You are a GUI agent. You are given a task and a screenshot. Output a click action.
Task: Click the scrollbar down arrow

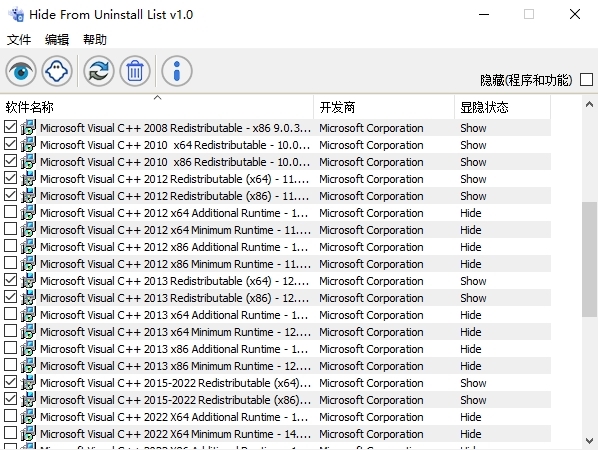[x=589, y=440]
